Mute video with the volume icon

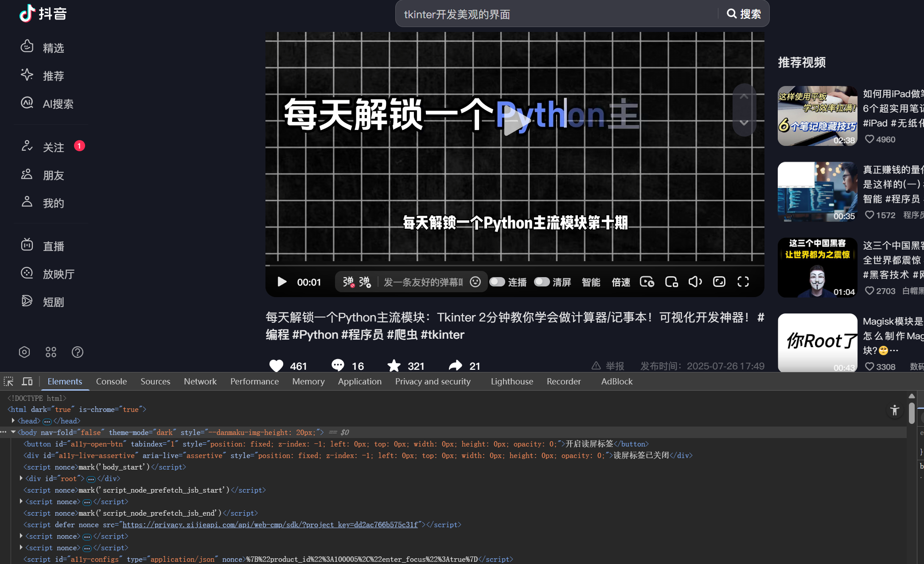[x=695, y=282]
